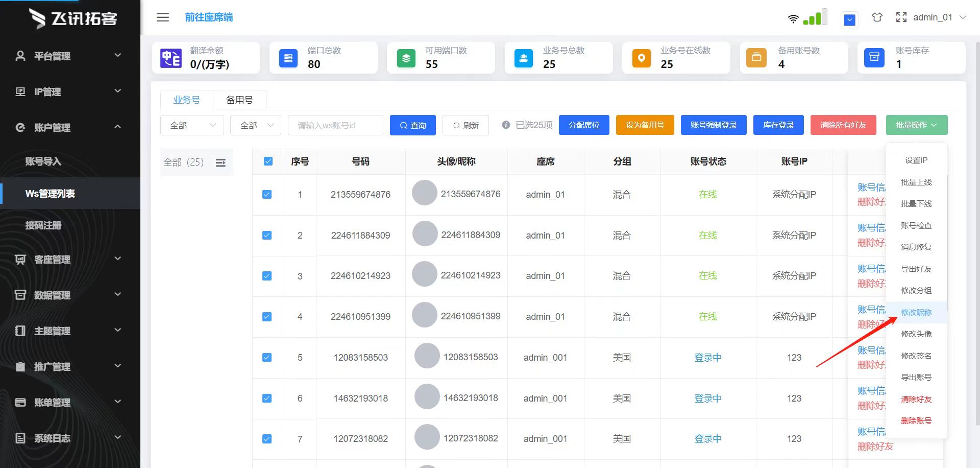The width and height of the screenshot is (980, 468).
Task: Click the 飞讯拓客 logo
Action: pyautogui.click(x=73, y=18)
